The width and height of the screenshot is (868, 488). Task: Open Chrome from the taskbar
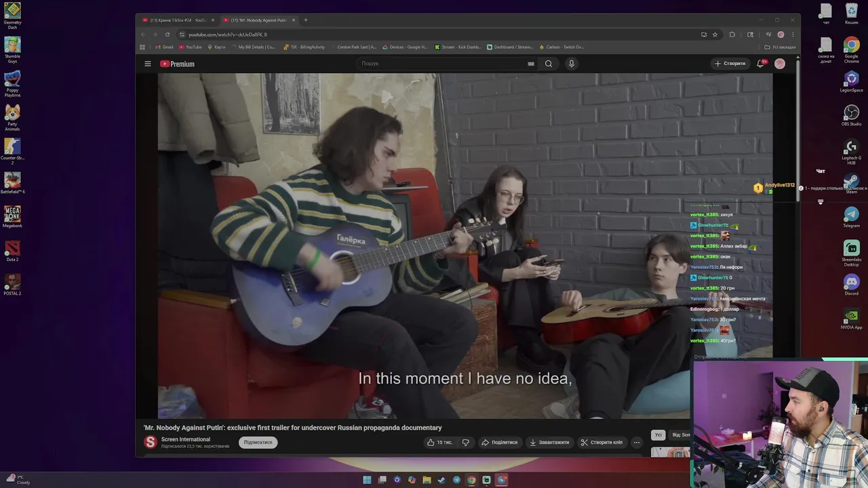coord(471,480)
